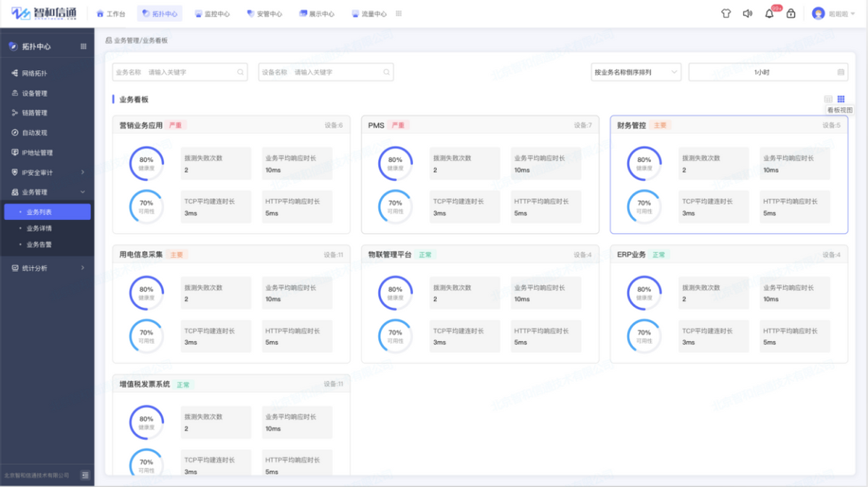Open the more-modules grid icon in top nav
This screenshot has width=868, height=487.
click(399, 14)
